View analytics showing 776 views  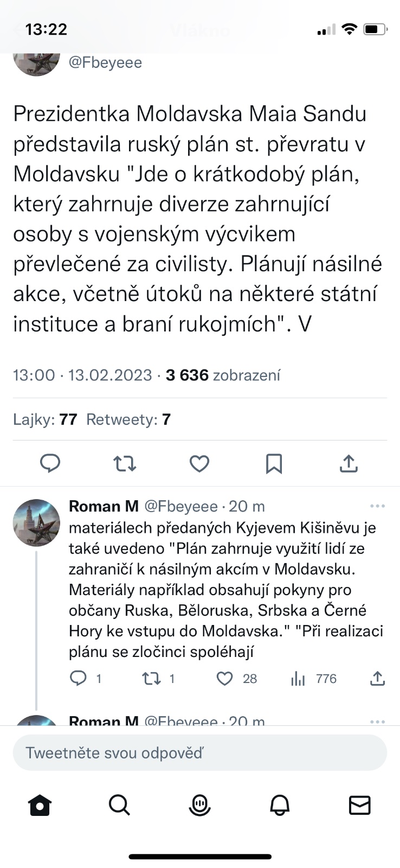click(299, 678)
